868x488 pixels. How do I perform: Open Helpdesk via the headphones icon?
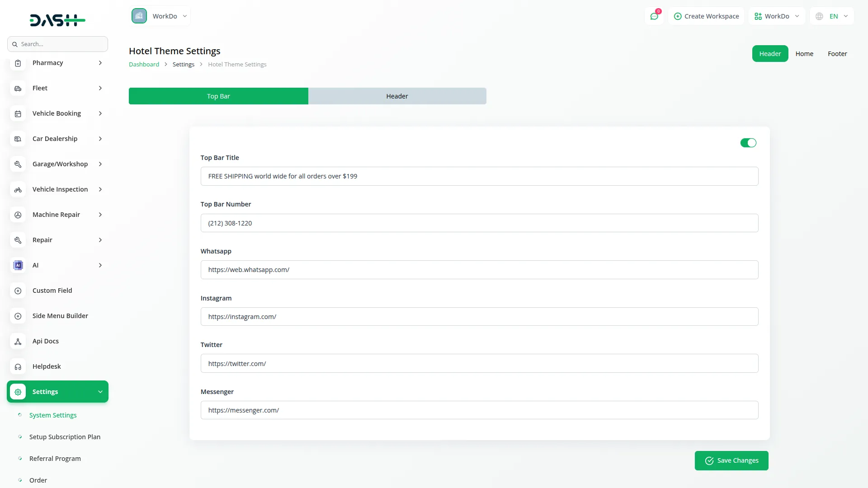[18, 367]
